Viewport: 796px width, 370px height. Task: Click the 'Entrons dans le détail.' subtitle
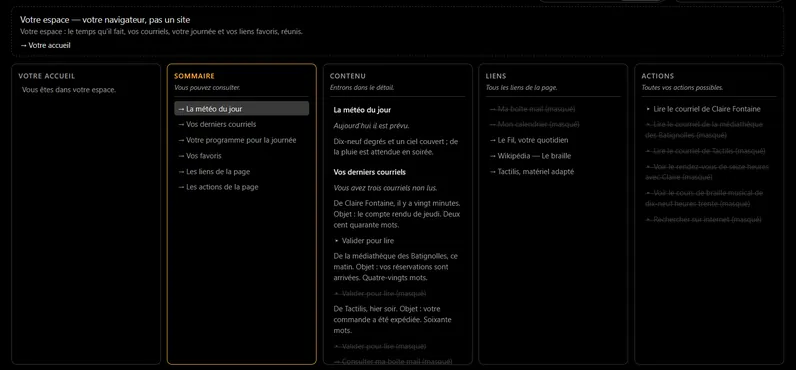pos(362,88)
